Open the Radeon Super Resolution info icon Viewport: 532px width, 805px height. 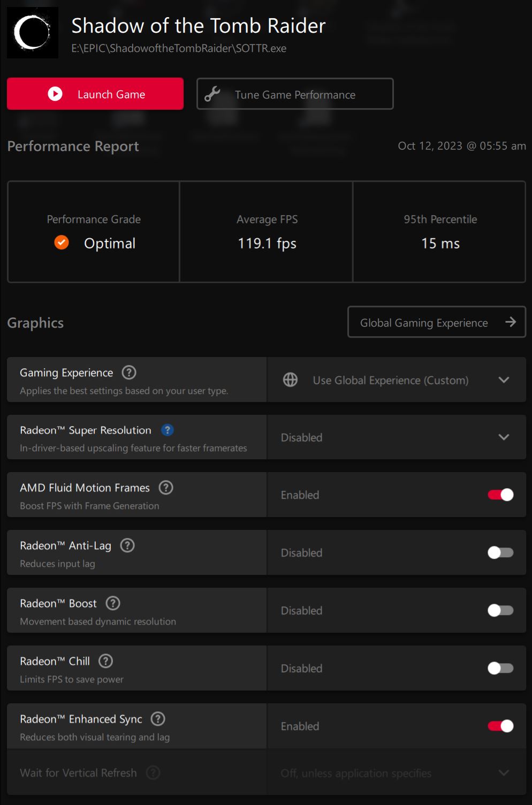pos(167,430)
